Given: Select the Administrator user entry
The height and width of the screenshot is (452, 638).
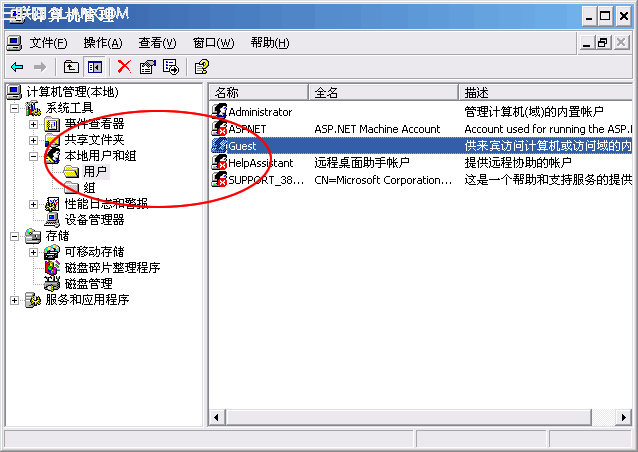Looking at the screenshot, I should (x=260, y=112).
